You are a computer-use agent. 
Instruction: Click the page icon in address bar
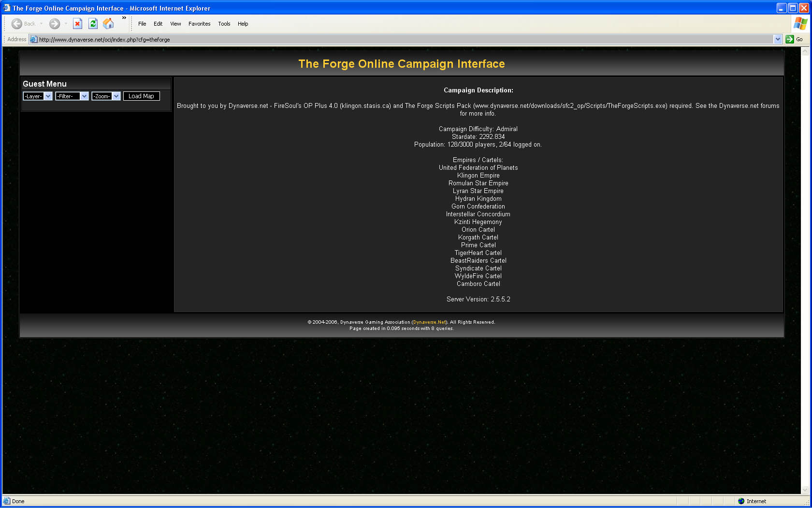tap(34, 40)
